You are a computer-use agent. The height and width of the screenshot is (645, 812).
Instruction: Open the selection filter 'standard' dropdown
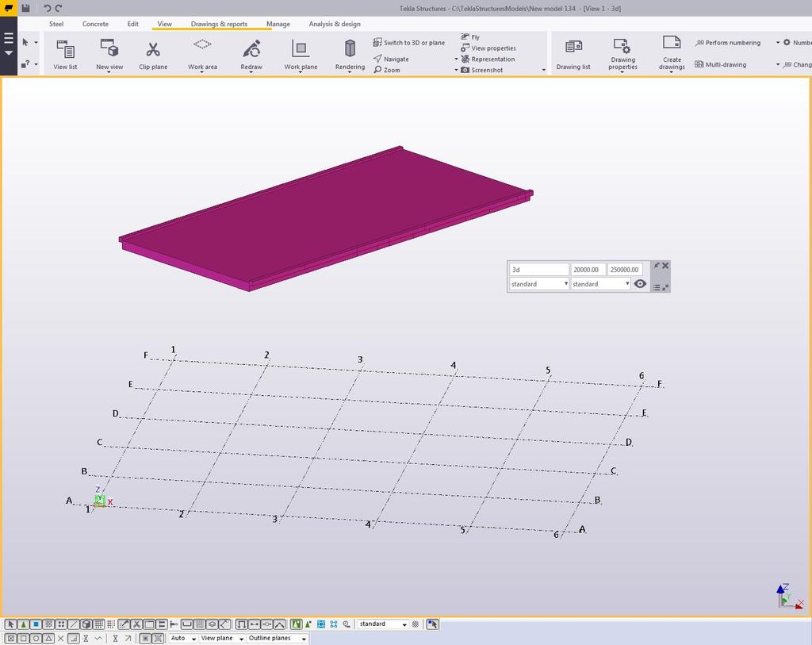pos(382,624)
